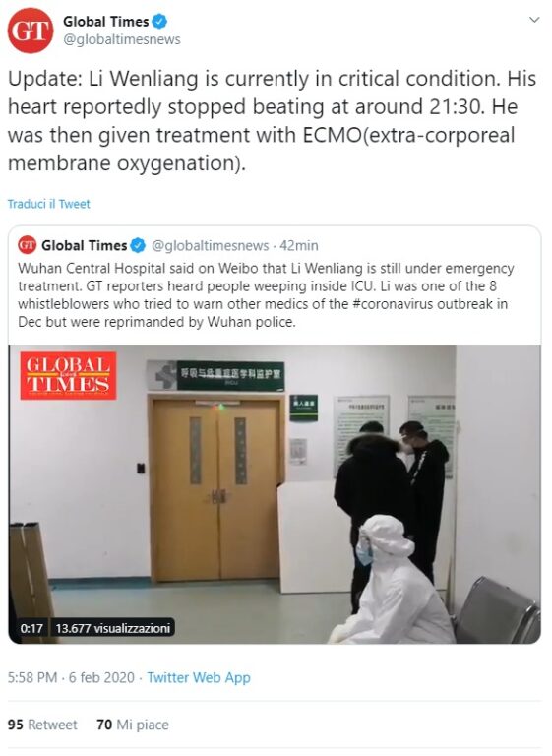Open the @globaltimesnews handle in the header
The height and width of the screenshot is (756, 552).
(x=121, y=39)
